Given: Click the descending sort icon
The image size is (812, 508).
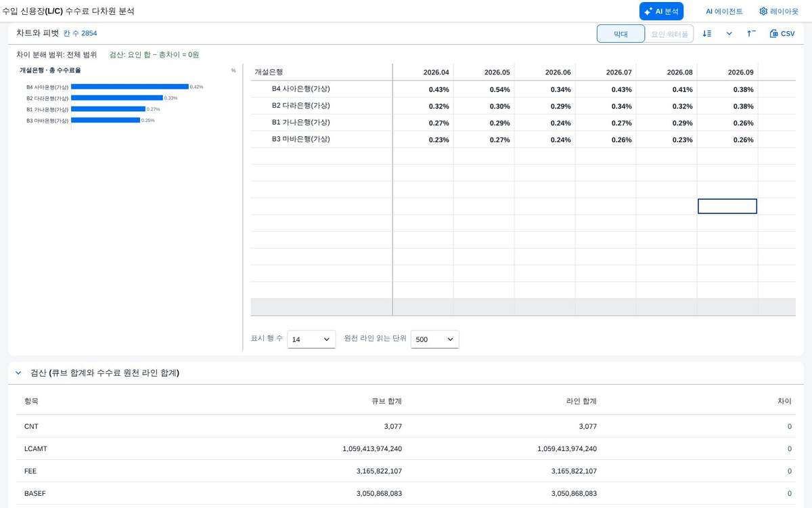Looking at the screenshot, I should pyautogui.click(x=706, y=33).
